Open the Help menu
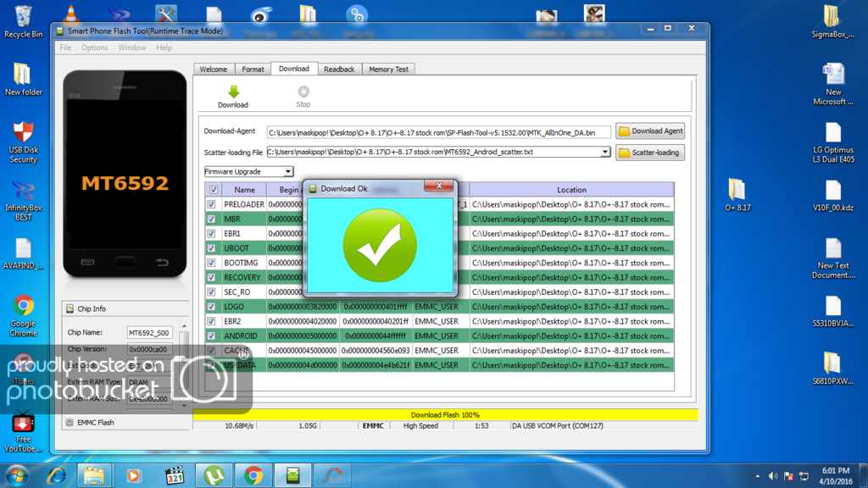Screen dimensions: 868x488 point(164,47)
